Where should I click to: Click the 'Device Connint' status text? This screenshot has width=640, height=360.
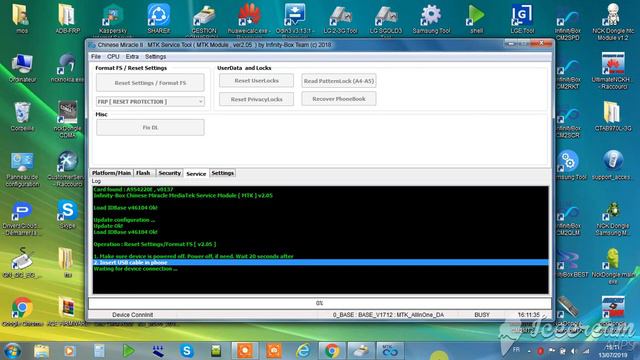tap(132, 315)
